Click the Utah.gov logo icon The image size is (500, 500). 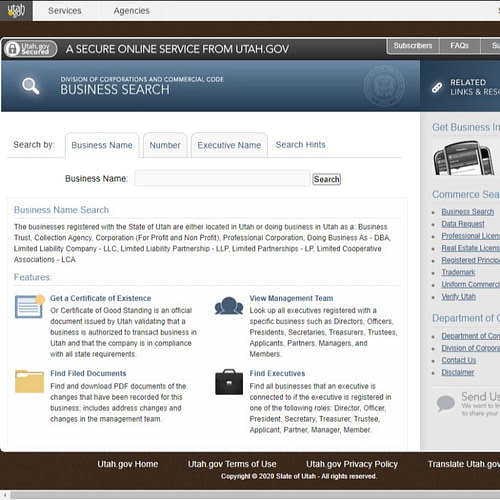16,11
